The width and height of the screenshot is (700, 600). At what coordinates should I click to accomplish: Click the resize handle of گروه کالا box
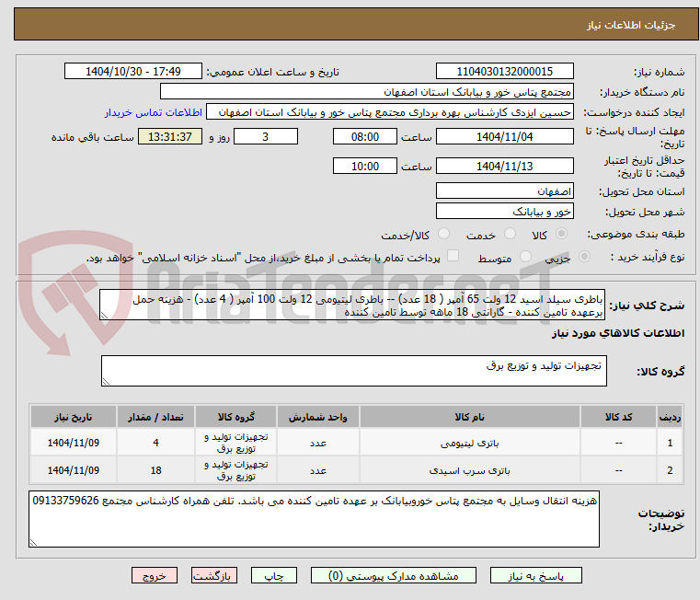click(x=106, y=382)
